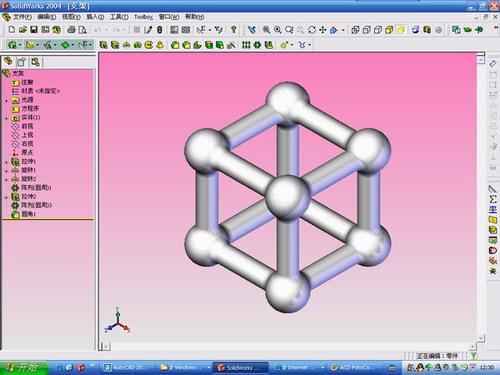500x375 pixels.
Task: Click the Windows 开始 Start button
Action: 23,367
